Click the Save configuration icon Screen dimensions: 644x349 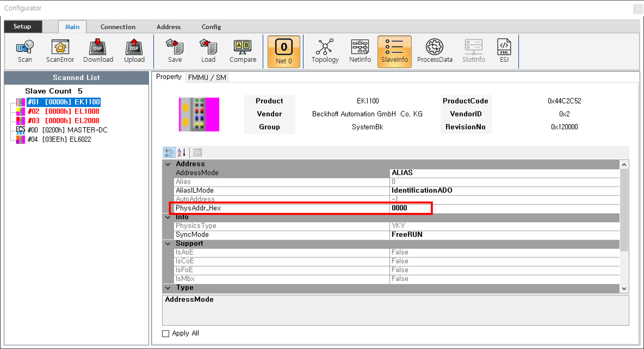[x=175, y=51]
